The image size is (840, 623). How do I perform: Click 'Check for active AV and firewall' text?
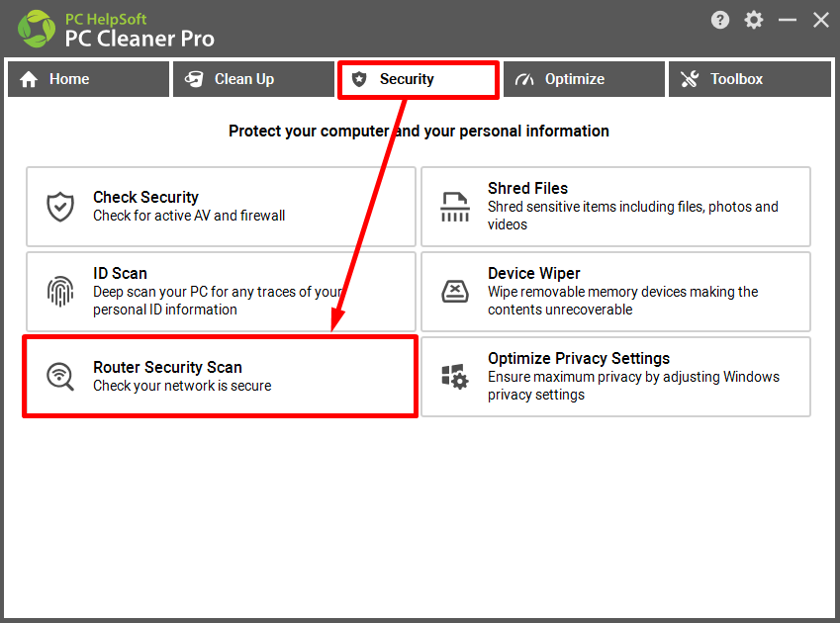189,216
